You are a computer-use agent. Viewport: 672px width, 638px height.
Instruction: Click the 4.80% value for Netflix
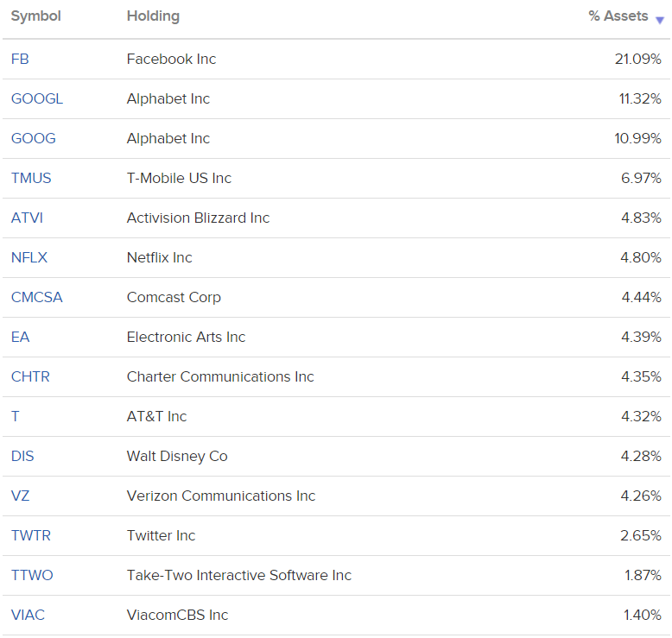[x=641, y=257]
